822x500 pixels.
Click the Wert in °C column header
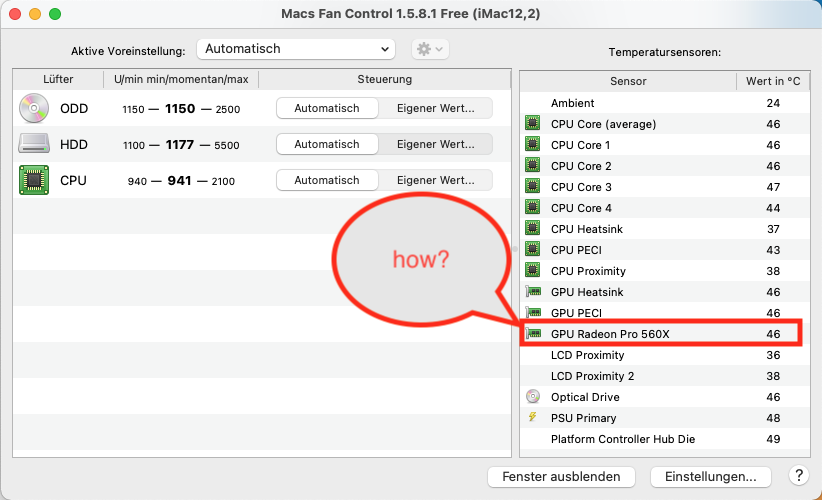coord(773,81)
